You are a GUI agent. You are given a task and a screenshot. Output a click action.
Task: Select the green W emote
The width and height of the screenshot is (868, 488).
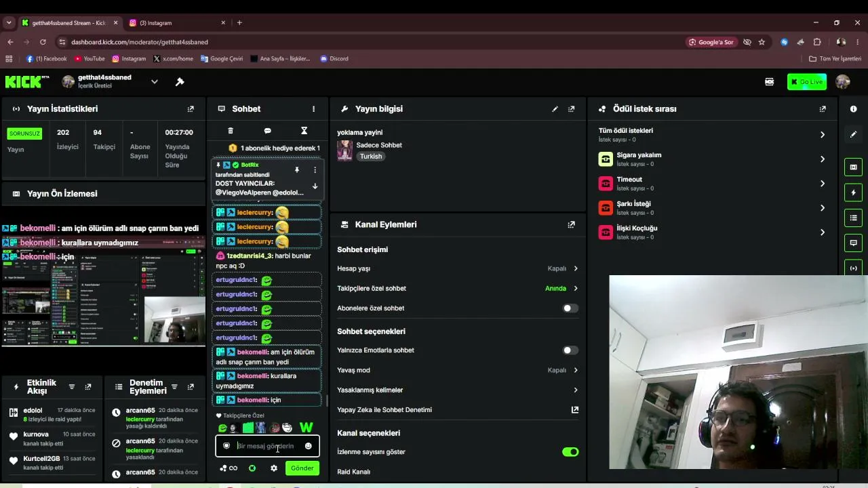306,428
